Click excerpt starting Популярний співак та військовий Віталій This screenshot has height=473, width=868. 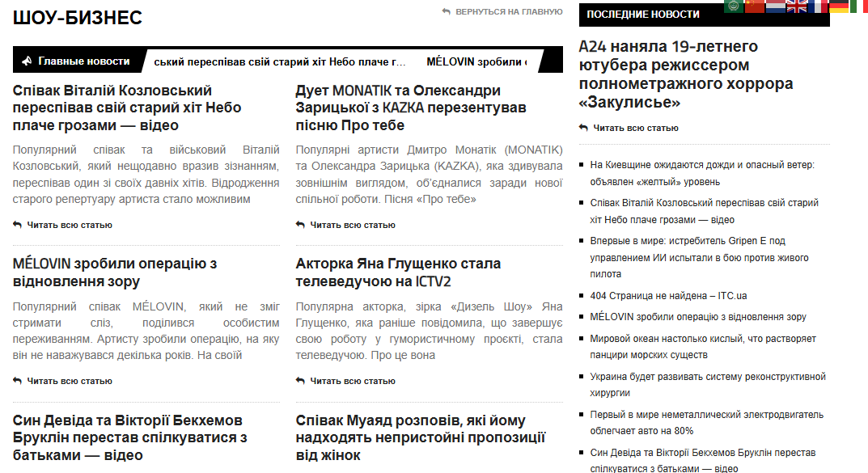click(146, 175)
